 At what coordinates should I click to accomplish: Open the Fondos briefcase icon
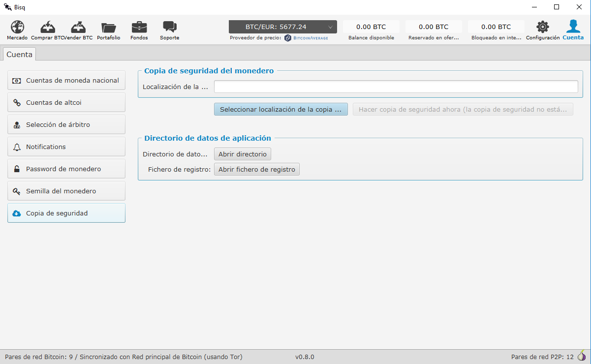[139, 27]
